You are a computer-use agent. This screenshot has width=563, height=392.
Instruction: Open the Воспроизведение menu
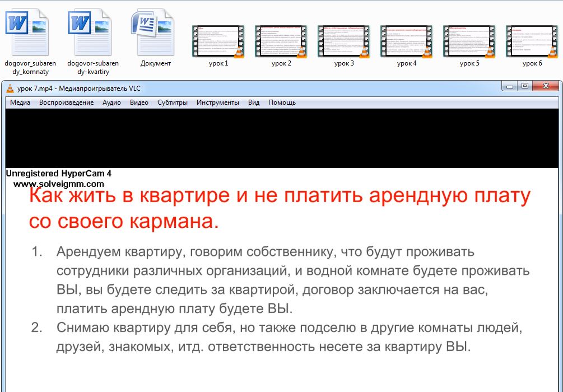pyautogui.click(x=67, y=102)
